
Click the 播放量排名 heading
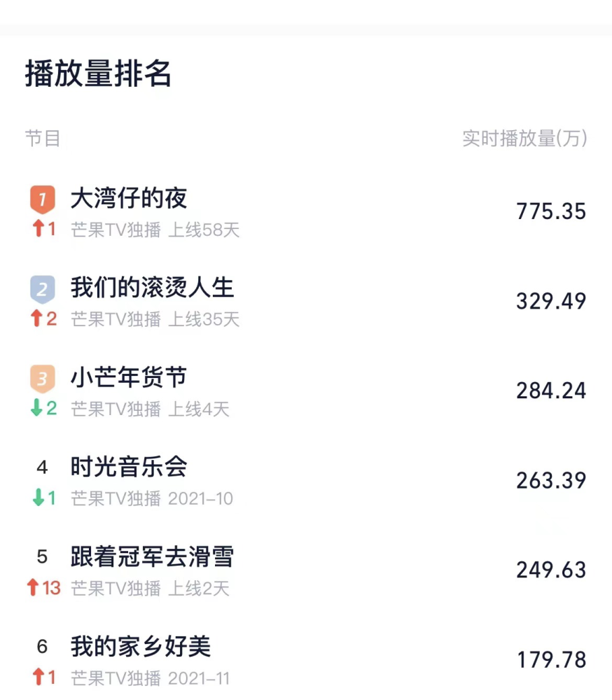click(98, 73)
